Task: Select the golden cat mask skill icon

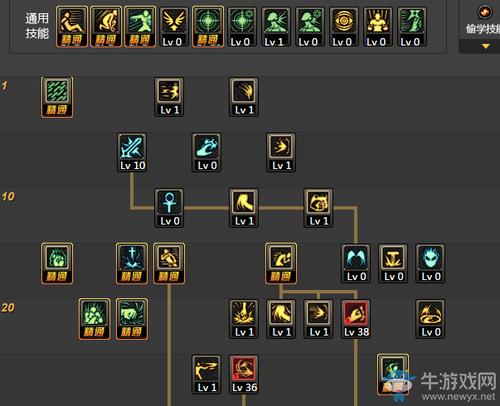Action: pyautogui.click(x=319, y=208)
